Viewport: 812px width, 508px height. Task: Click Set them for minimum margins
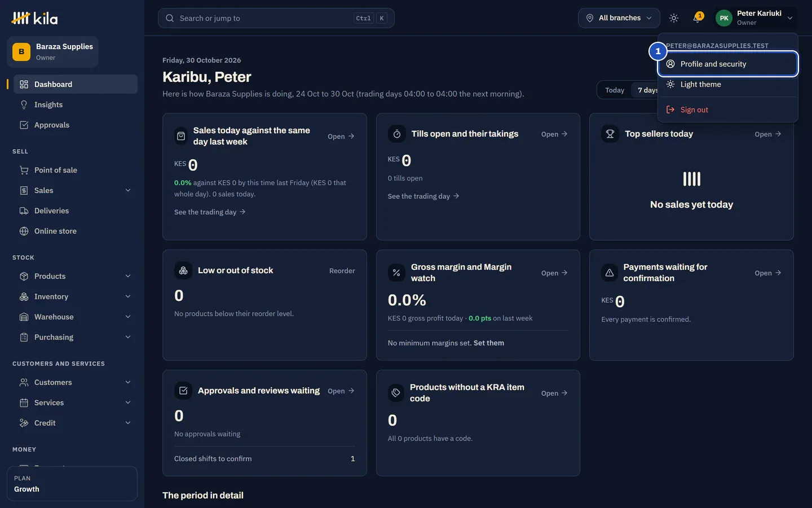[489, 343]
